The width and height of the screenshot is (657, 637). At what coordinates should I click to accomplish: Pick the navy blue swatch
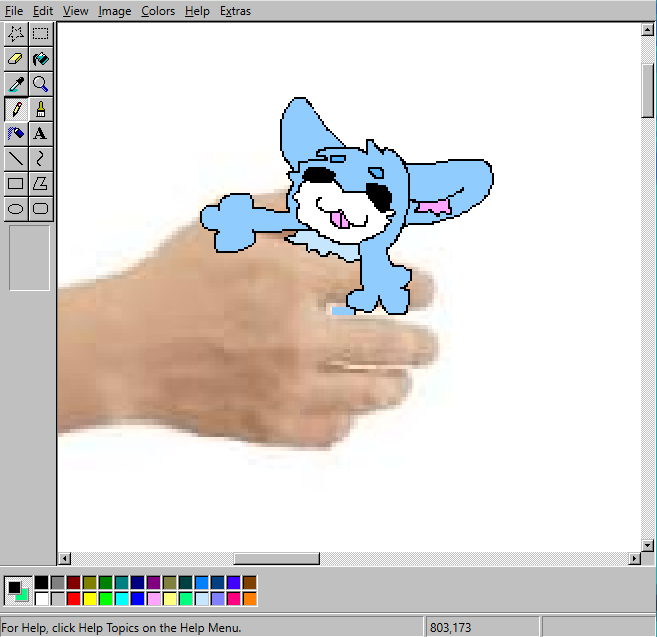138,583
